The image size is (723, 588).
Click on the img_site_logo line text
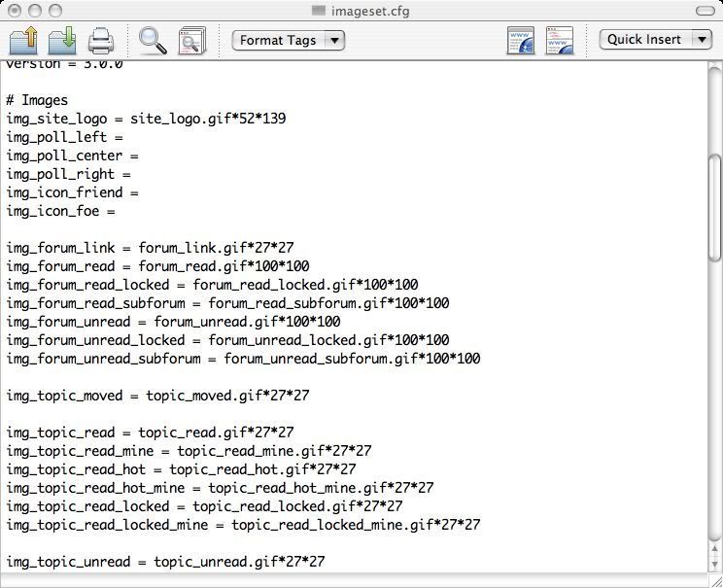pos(146,119)
